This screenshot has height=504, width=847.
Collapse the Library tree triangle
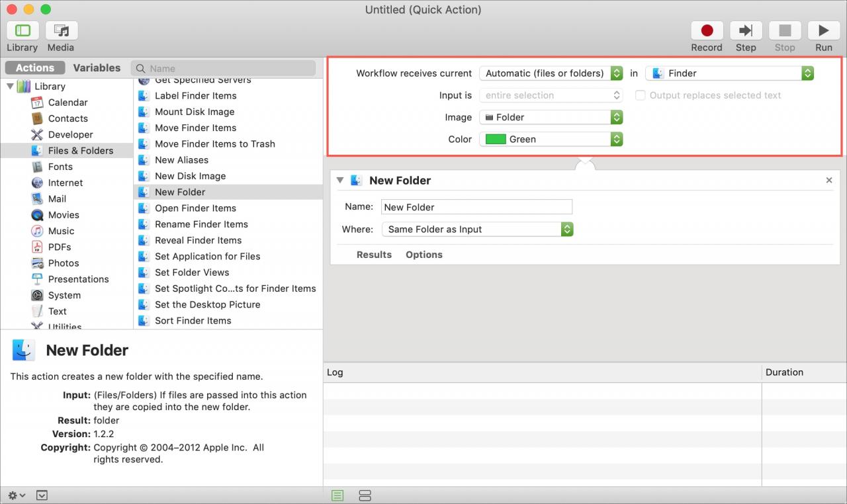pyautogui.click(x=10, y=86)
